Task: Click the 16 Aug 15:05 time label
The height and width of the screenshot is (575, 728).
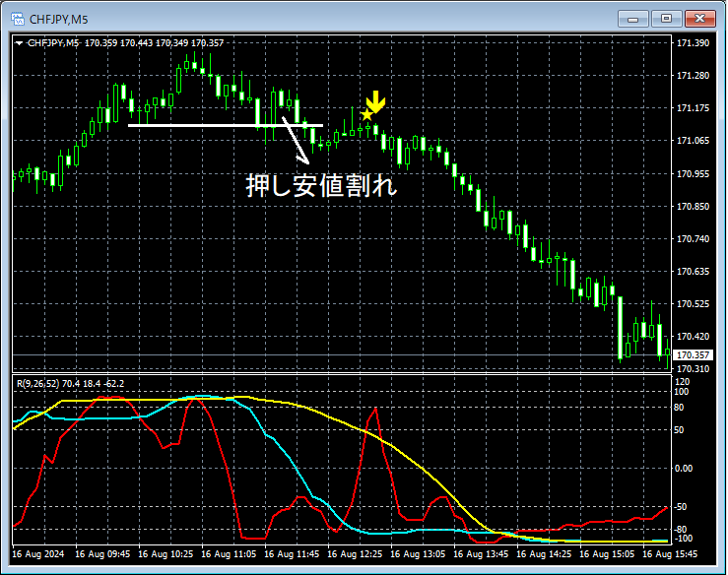Action: [x=607, y=554]
